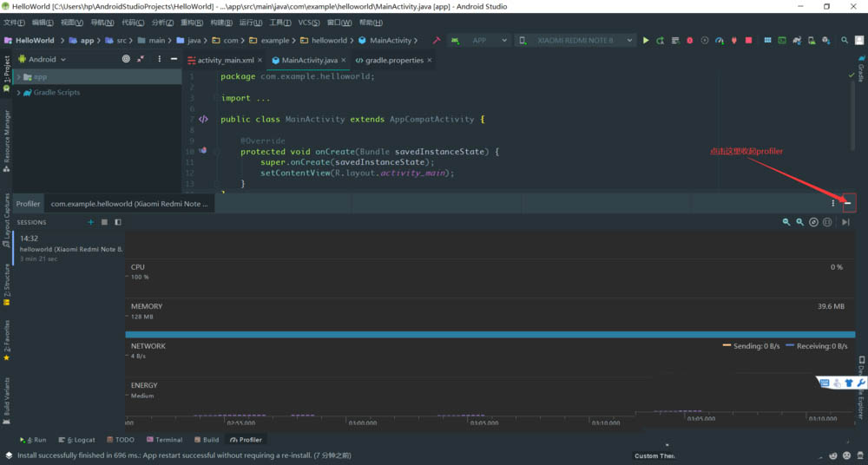Click the red Stop button in toolbar
The height and width of the screenshot is (465, 868).
click(x=748, y=41)
